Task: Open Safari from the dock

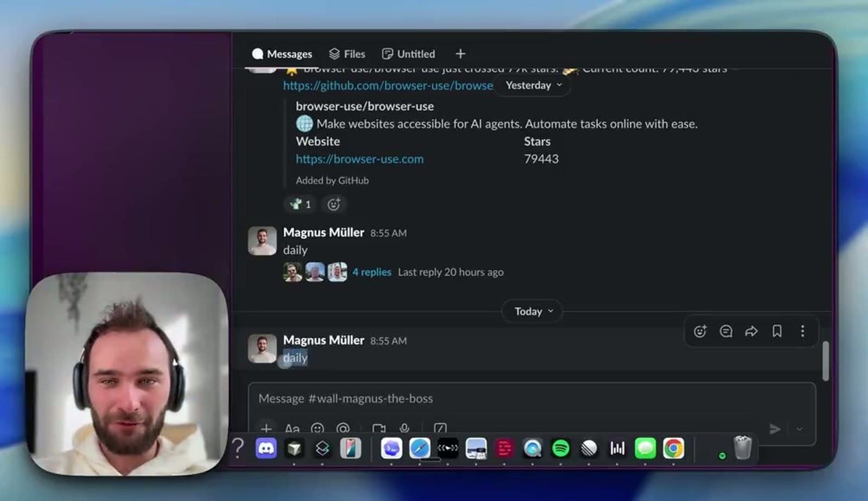Action: [x=419, y=448]
